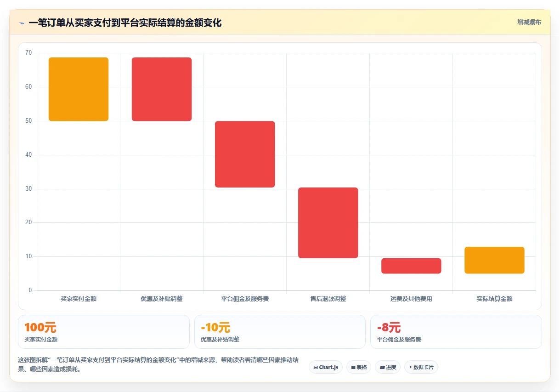Click y-axis value 70
The width and height of the screenshot is (560, 392).
coord(28,53)
